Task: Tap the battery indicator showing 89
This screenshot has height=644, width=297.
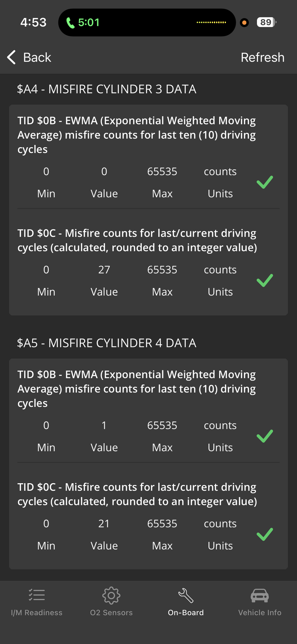Action: (x=266, y=22)
